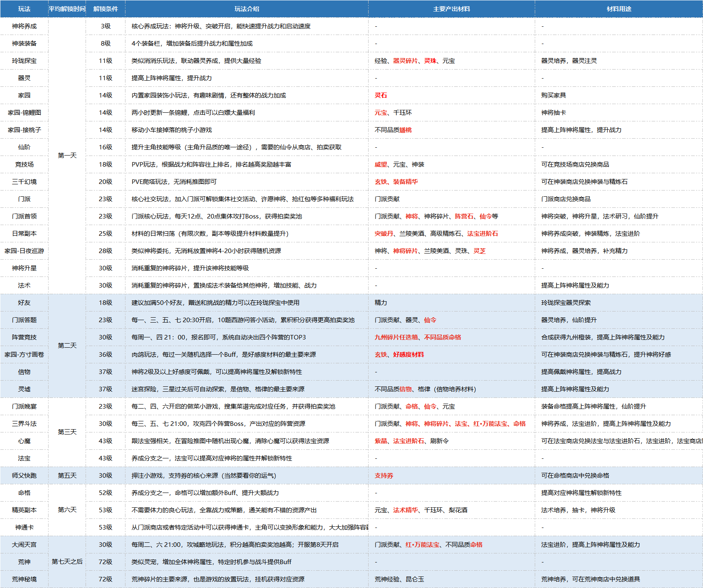Image resolution: width=703 pixels, height=588 pixels.
Task: Select the 神装装备 cell
Action: click(x=24, y=44)
